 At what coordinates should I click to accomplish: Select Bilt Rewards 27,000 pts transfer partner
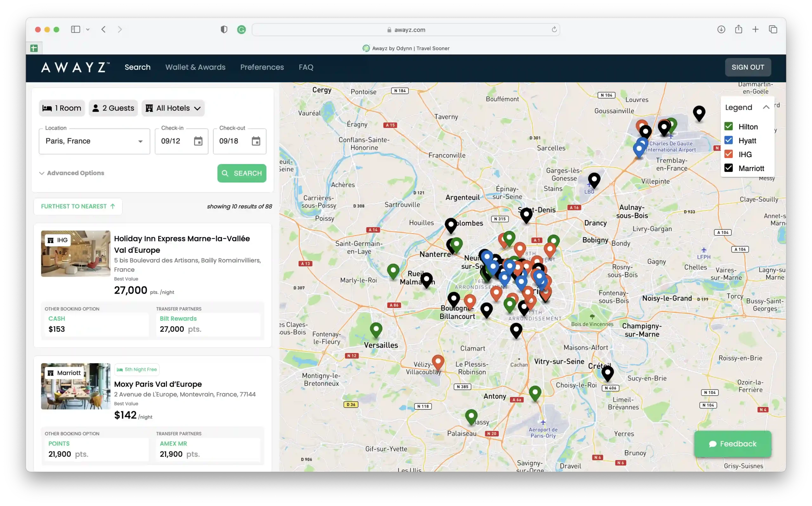(208, 324)
